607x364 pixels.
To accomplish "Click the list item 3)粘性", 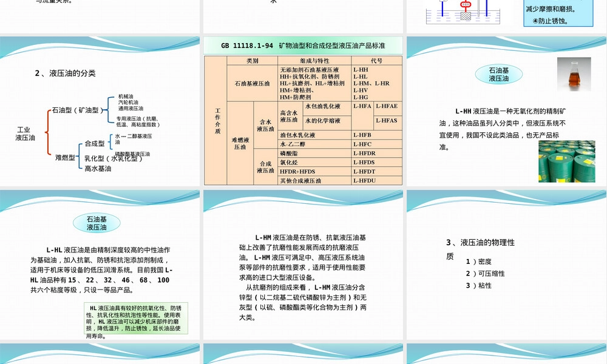I will coord(478,286).
